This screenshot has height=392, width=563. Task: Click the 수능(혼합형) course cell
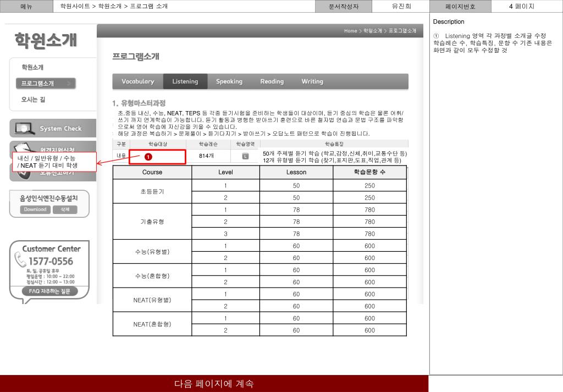(152, 275)
